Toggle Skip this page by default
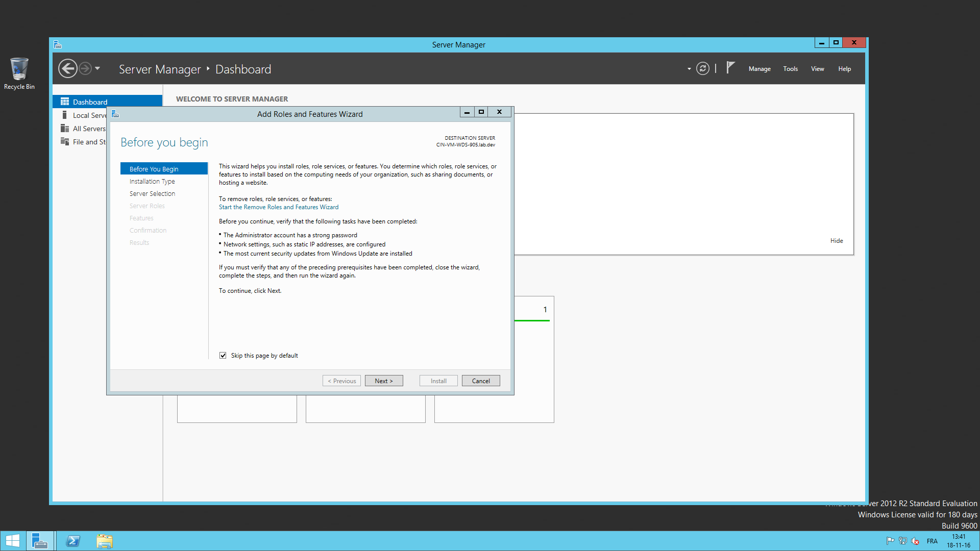 (223, 356)
